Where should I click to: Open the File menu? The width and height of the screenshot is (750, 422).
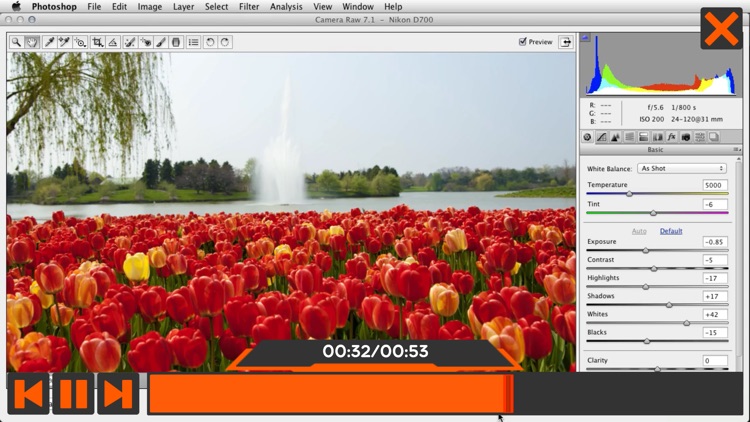pos(94,7)
